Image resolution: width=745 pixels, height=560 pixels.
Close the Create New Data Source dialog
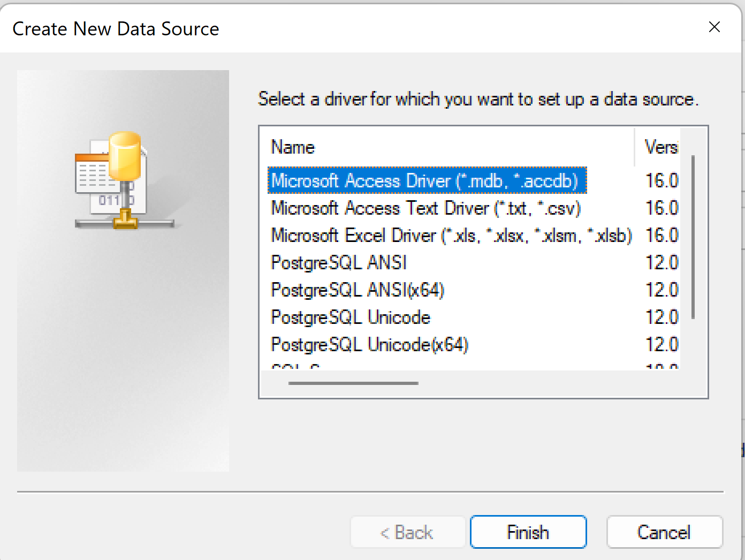point(714,27)
